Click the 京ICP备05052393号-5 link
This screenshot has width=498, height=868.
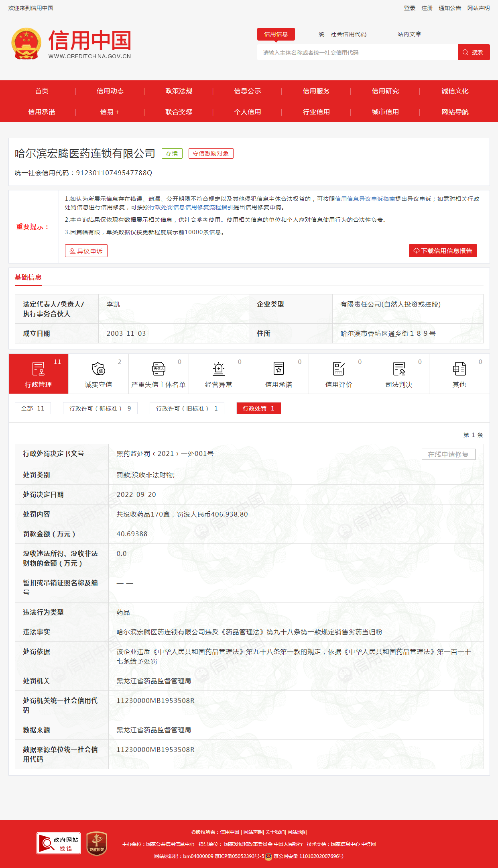pyautogui.click(x=240, y=856)
